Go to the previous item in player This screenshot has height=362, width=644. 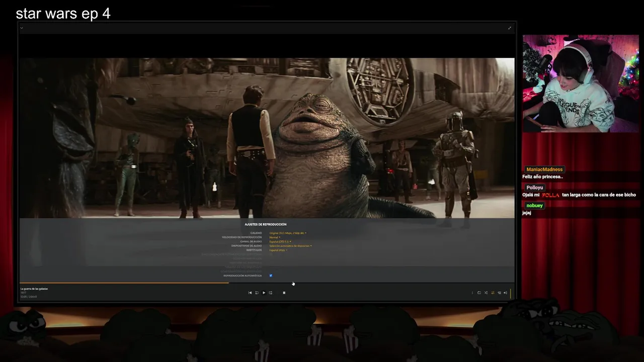point(250,293)
